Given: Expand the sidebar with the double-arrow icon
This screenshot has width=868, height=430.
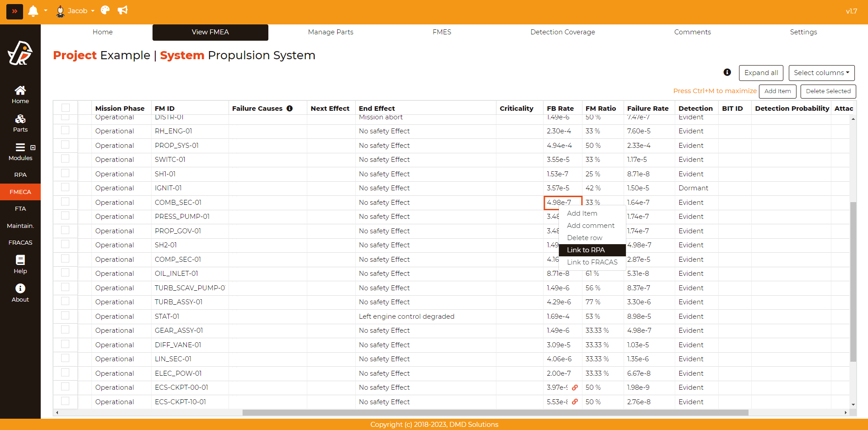Looking at the screenshot, I should coord(14,11).
